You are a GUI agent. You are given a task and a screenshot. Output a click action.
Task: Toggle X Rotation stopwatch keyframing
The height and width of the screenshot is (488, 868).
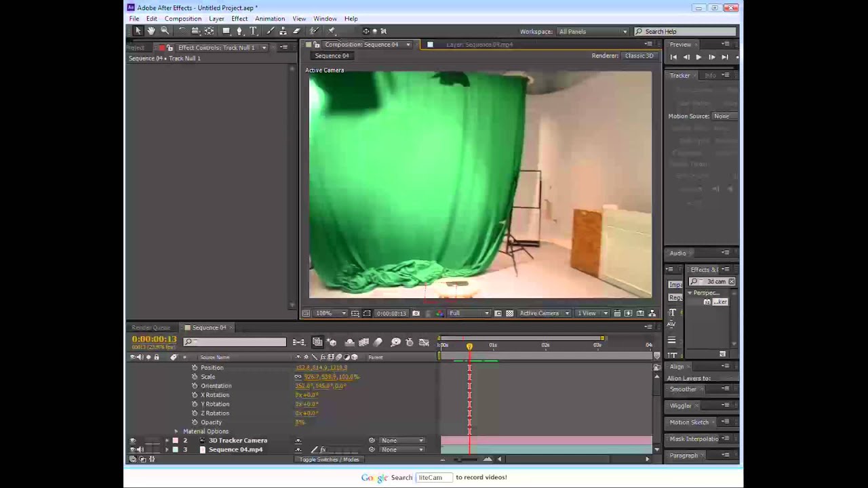pos(195,395)
